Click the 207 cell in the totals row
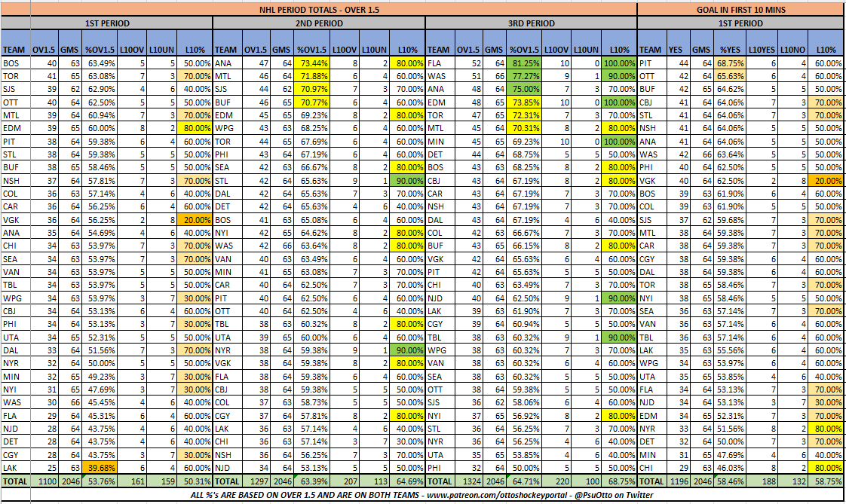 coord(345,481)
